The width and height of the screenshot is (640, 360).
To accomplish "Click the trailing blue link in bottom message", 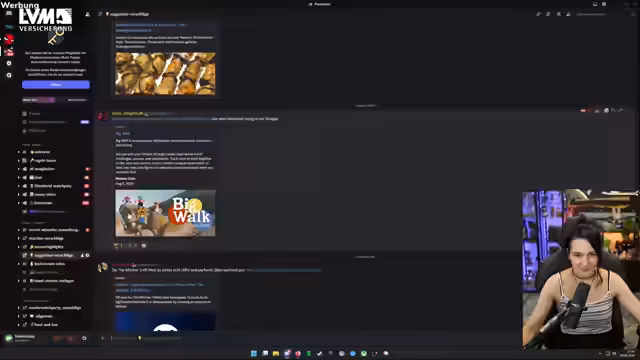I will click(x=284, y=270).
